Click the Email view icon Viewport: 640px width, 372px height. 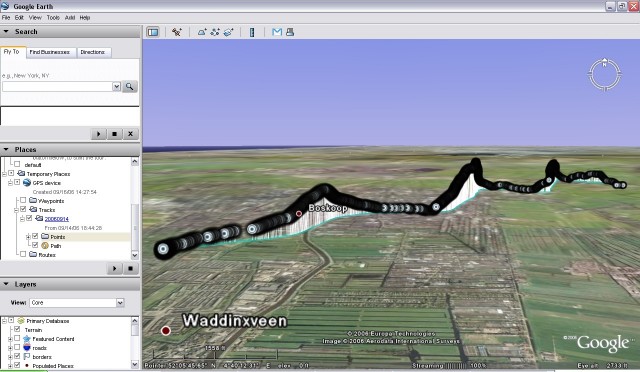click(x=277, y=32)
